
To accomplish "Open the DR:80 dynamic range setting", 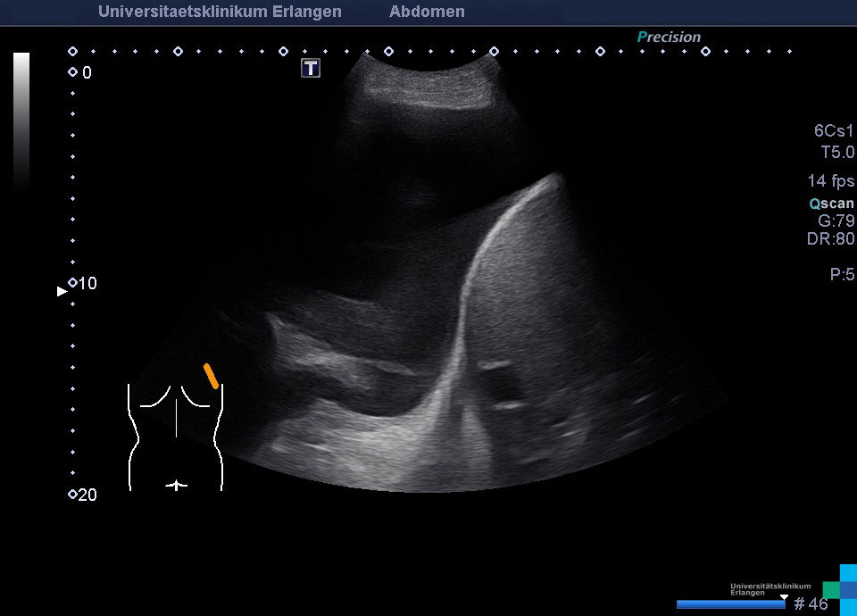I will [x=830, y=238].
